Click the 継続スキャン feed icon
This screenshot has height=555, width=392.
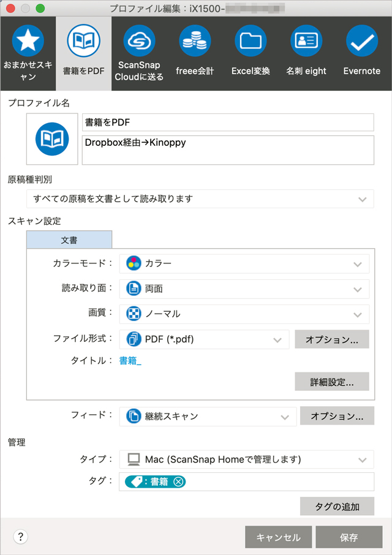[134, 416]
